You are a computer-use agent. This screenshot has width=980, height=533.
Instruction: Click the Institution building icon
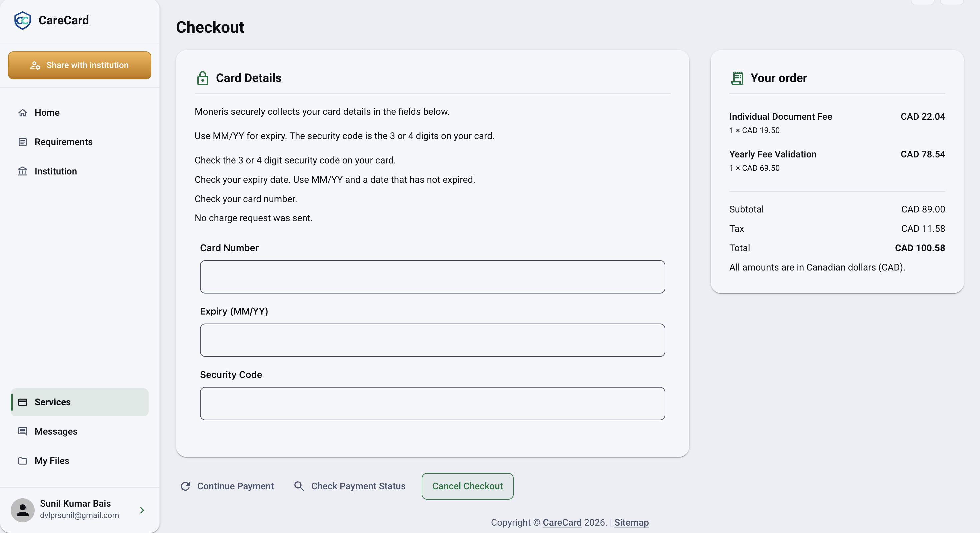(x=22, y=171)
